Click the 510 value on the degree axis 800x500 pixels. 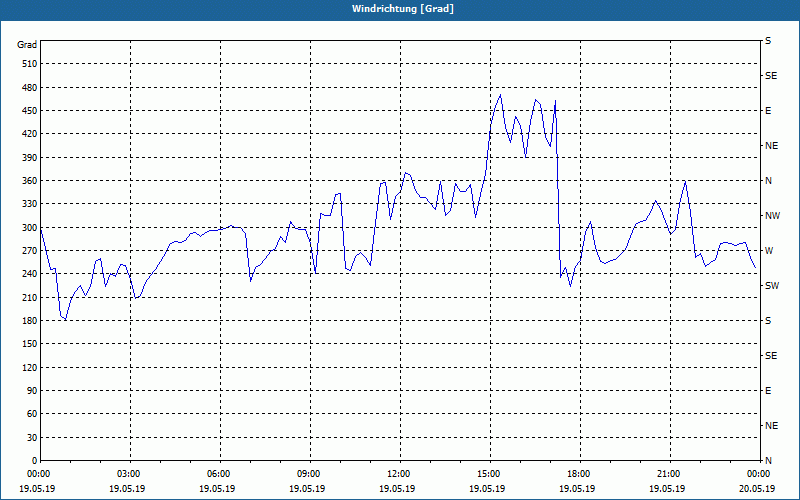click(x=30, y=64)
